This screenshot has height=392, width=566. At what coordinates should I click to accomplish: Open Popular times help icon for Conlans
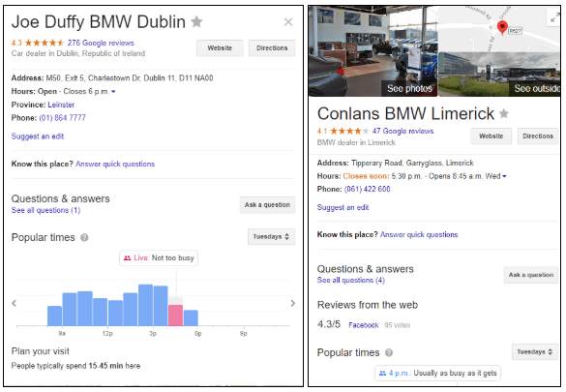coord(389,352)
